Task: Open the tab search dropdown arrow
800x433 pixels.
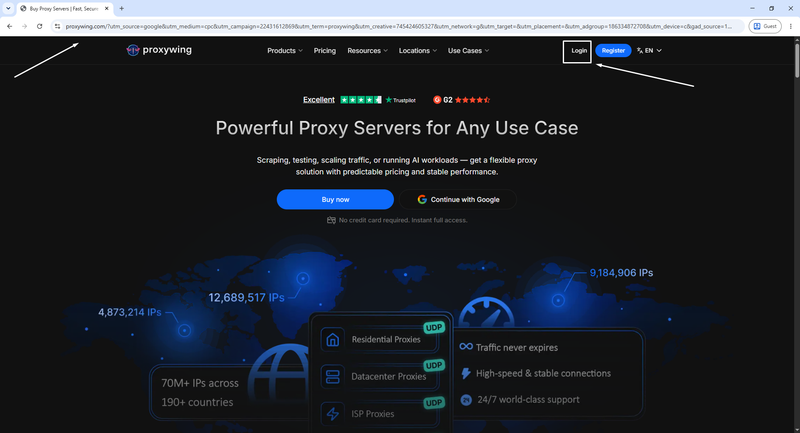Action: 8,8
